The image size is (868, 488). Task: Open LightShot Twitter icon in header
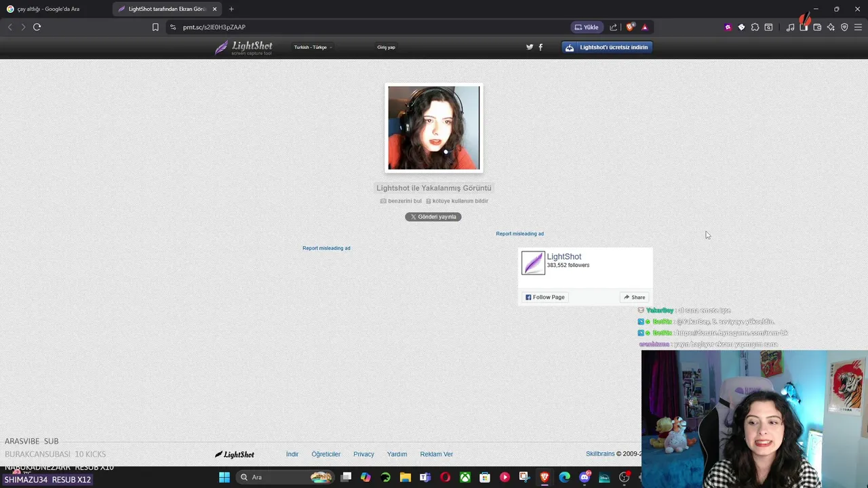pyautogui.click(x=530, y=47)
